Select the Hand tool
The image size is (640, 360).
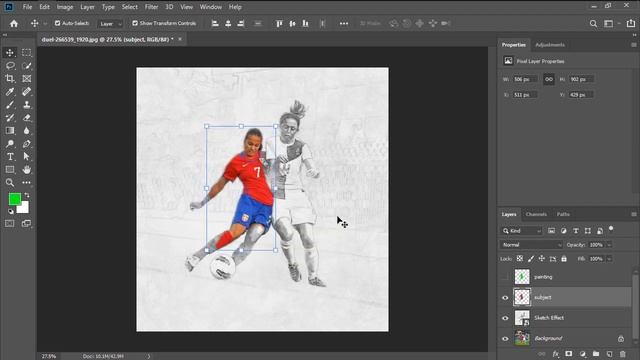click(27, 169)
